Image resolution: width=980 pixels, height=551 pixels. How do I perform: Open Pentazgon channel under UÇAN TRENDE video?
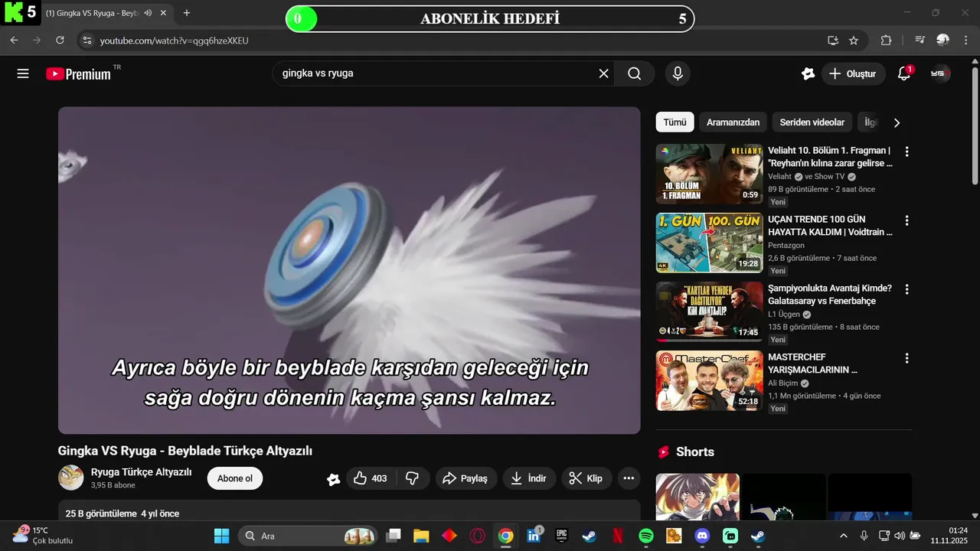786,245
